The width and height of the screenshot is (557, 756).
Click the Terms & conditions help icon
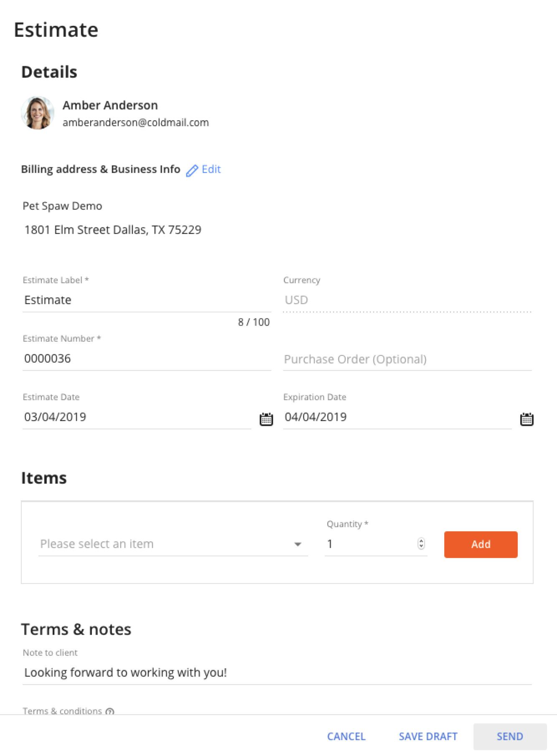point(110,711)
